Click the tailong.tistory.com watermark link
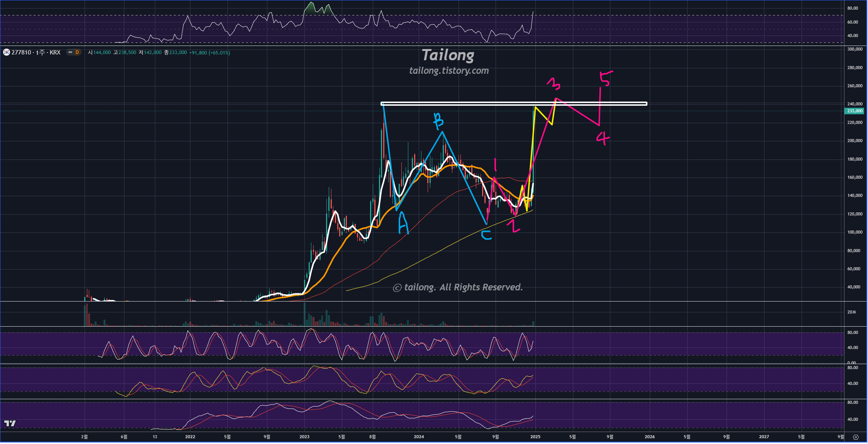The height and width of the screenshot is (444, 868). coord(449,71)
